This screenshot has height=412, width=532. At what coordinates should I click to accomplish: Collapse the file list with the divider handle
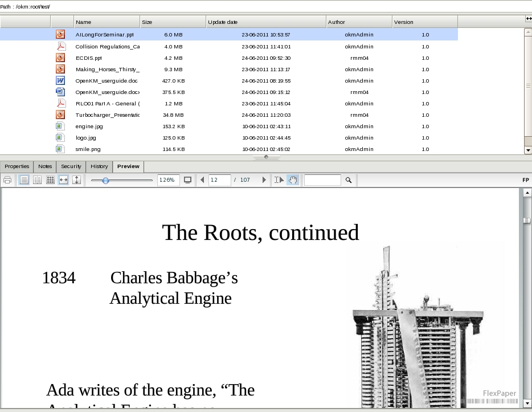point(265,157)
